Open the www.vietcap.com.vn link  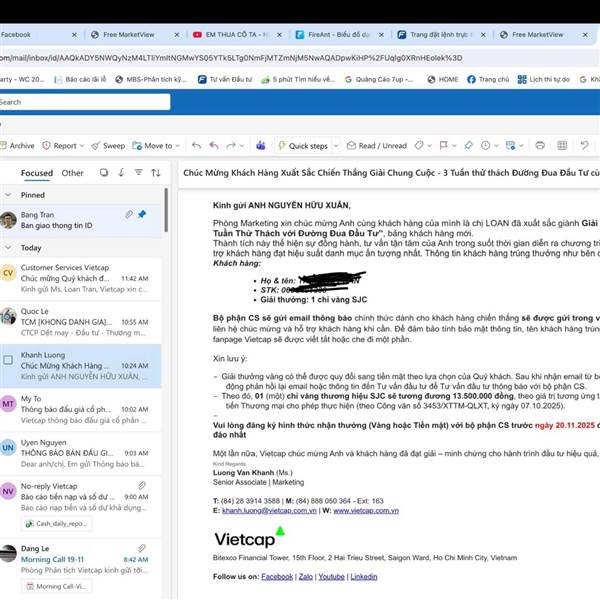(366, 510)
